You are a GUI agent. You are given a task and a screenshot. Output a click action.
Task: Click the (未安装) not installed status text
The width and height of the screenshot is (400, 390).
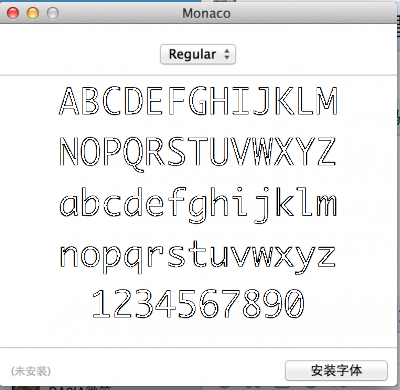[x=31, y=371]
